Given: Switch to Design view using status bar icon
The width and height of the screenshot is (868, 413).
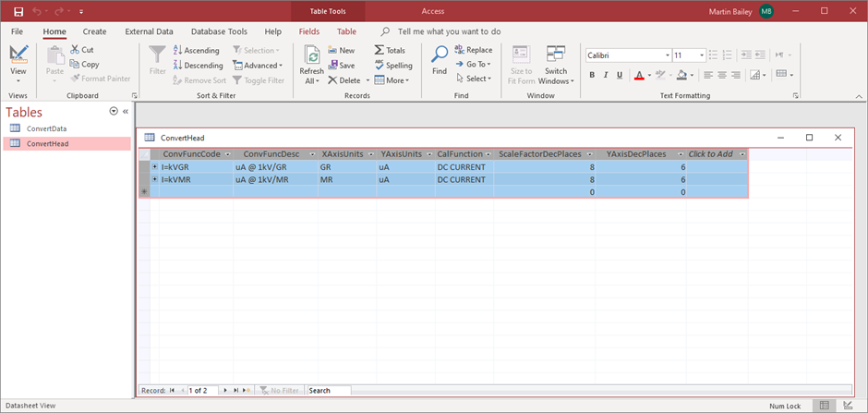Looking at the screenshot, I should 848,406.
